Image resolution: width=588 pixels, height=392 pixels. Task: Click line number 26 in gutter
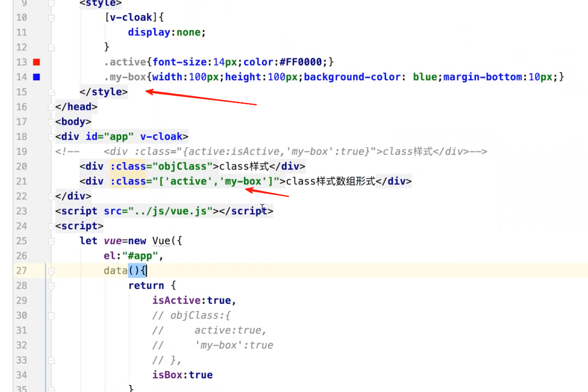pyautogui.click(x=21, y=255)
